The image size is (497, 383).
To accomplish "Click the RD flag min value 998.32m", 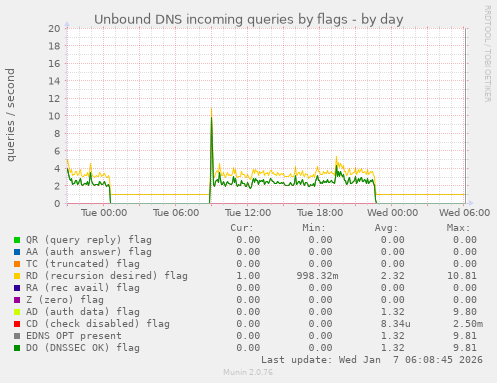I will click(x=317, y=276).
